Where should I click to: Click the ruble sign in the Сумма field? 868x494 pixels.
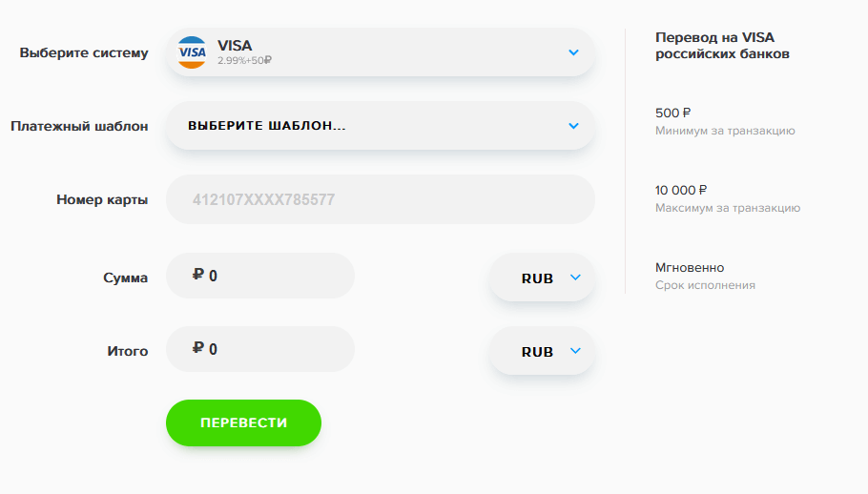[x=198, y=276]
